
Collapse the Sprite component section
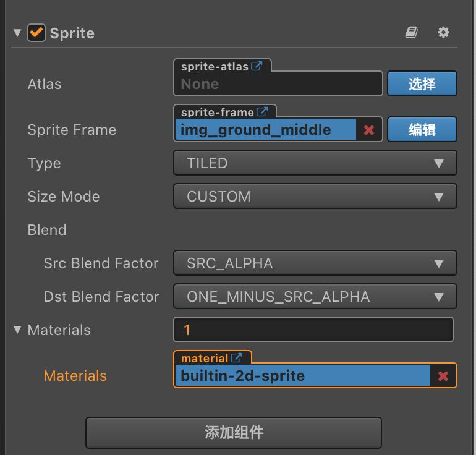coord(17,33)
